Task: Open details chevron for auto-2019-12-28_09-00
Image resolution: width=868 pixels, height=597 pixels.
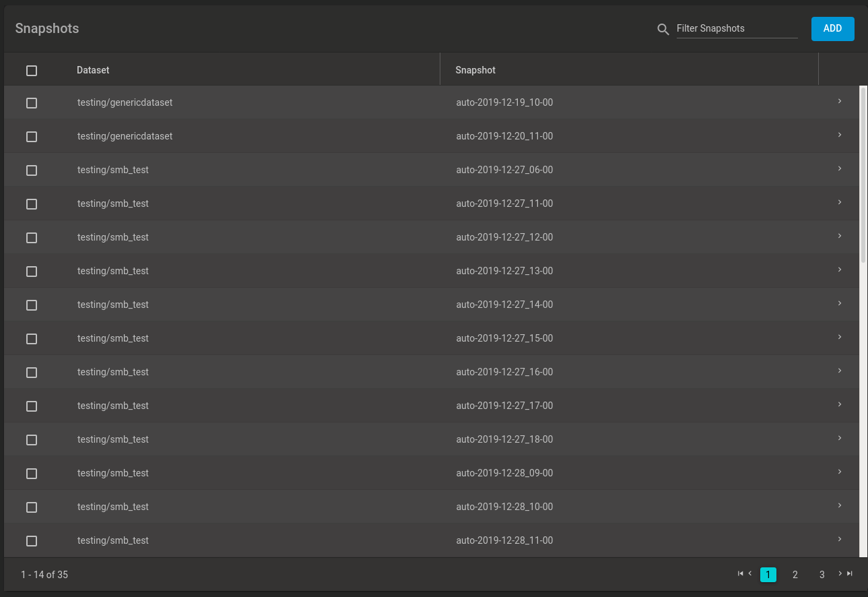Action: click(x=840, y=472)
